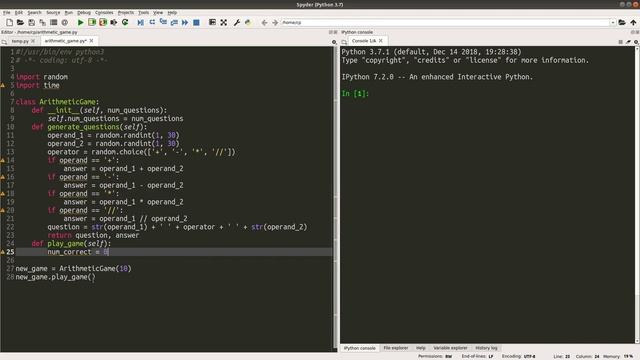Open the Consoles menu
The height and width of the screenshot is (360, 640).
(104, 13)
